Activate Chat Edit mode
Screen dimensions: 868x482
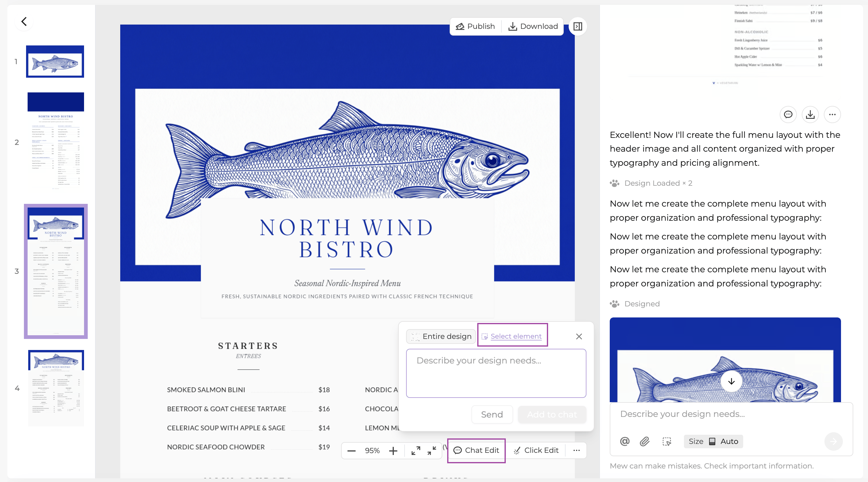tap(476, 450)
